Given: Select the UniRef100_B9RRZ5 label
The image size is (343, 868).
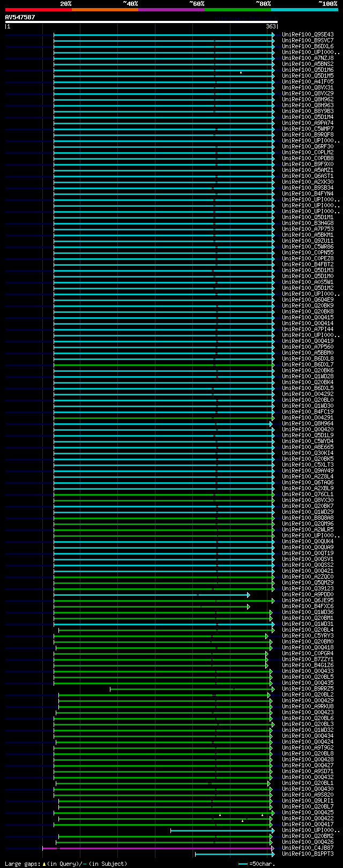Looking at the screenshot, I should [308, 689].
